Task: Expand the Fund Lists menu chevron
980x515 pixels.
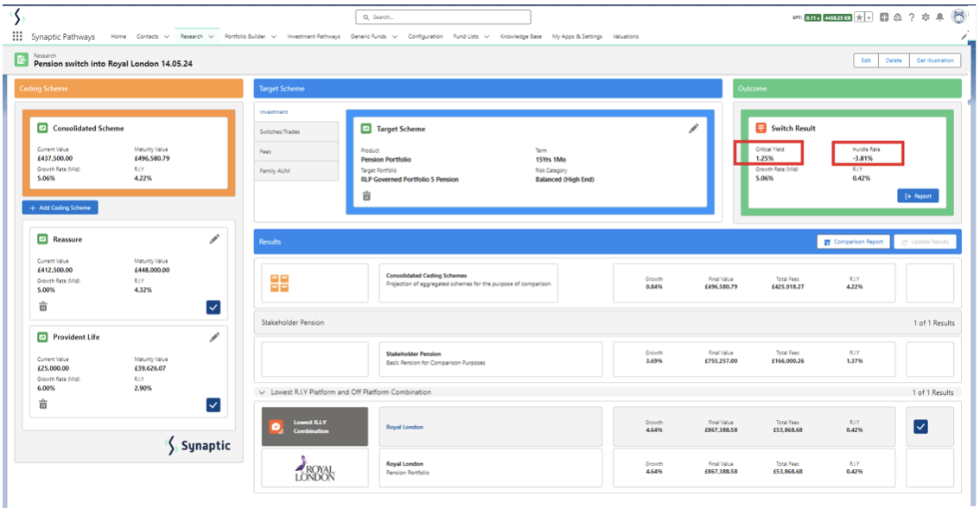Action: pos(487,37)
